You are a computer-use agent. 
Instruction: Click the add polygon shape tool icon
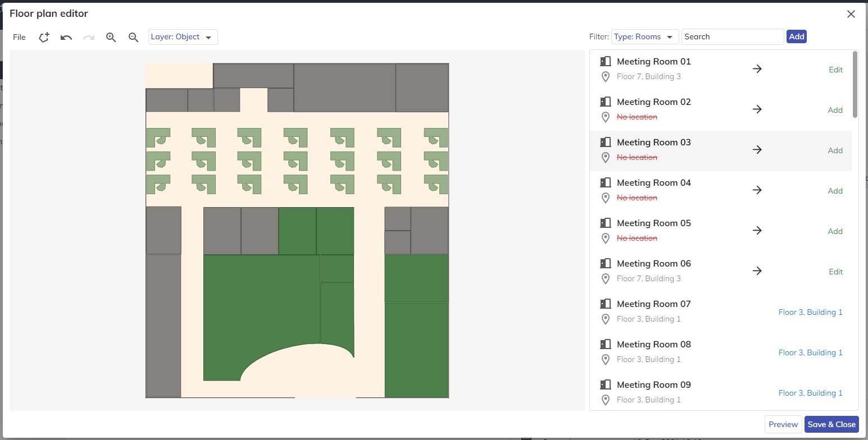point(44,37)
